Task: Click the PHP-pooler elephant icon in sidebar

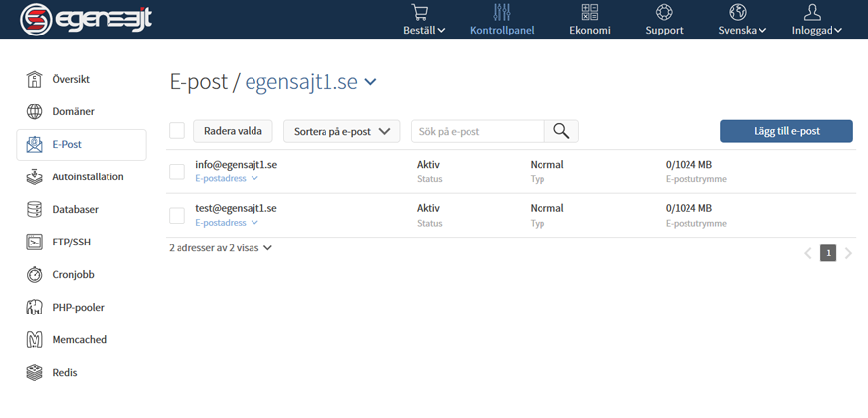Action: pos(35,308)
